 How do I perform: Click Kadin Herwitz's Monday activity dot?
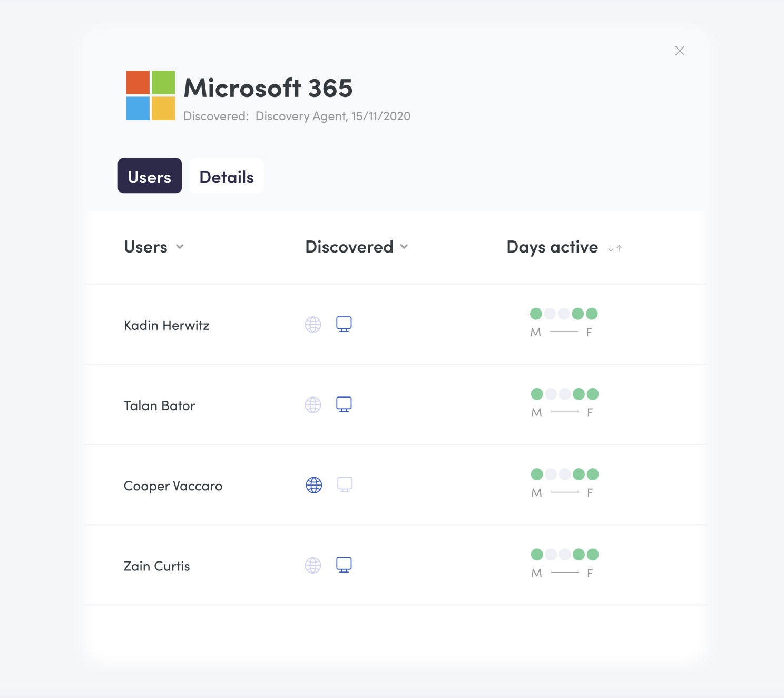536,314
